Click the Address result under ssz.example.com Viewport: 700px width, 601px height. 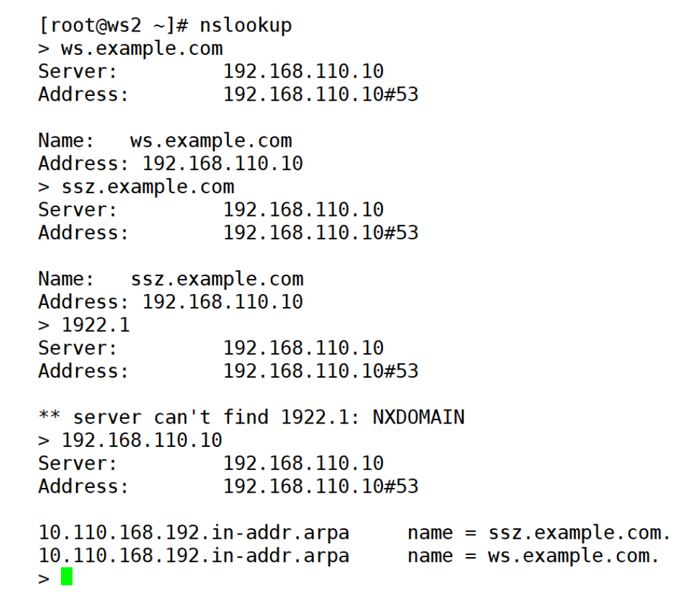click(171, 302)
